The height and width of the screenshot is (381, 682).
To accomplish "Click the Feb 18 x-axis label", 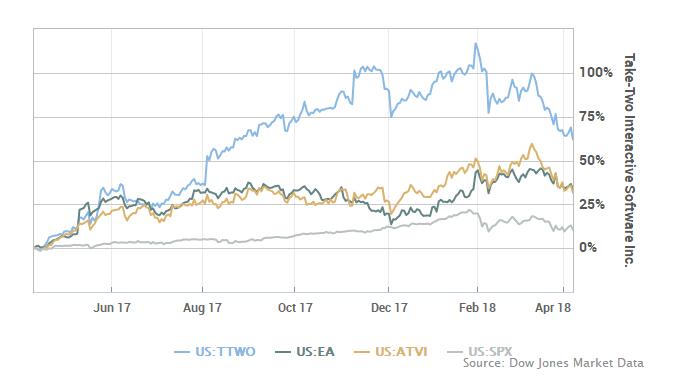I will [477, 308].
